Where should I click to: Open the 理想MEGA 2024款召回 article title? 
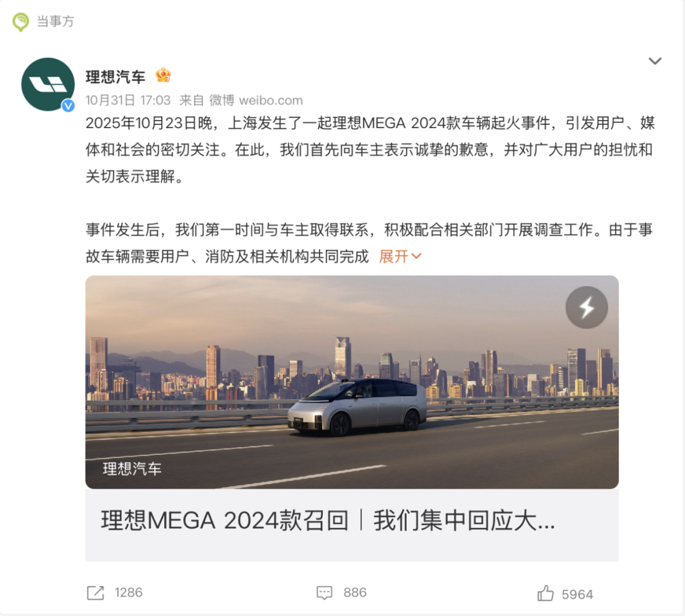tap(328, 521)
